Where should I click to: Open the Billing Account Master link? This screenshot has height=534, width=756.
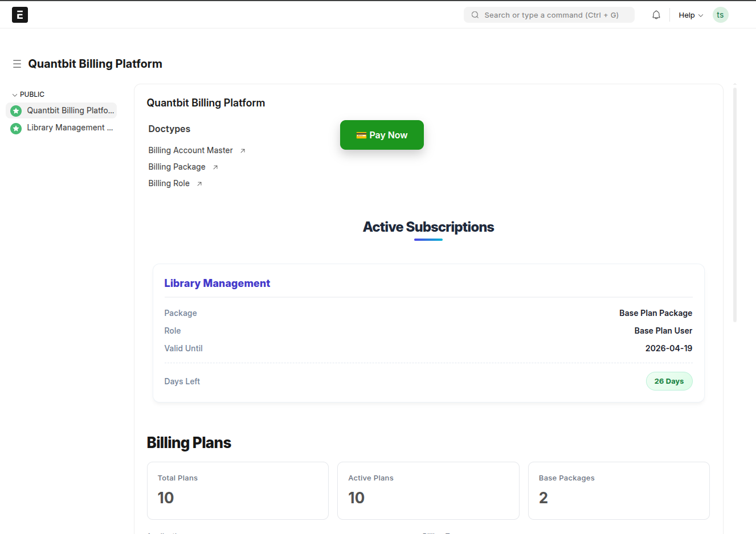[190, 150]
